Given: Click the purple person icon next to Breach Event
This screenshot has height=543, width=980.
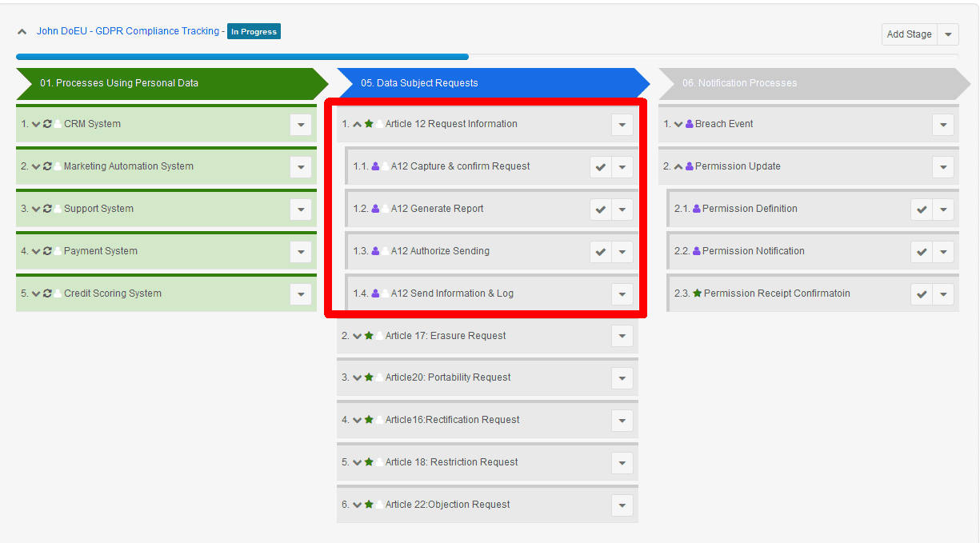Looking at the screenshot, I should [690, 124].
